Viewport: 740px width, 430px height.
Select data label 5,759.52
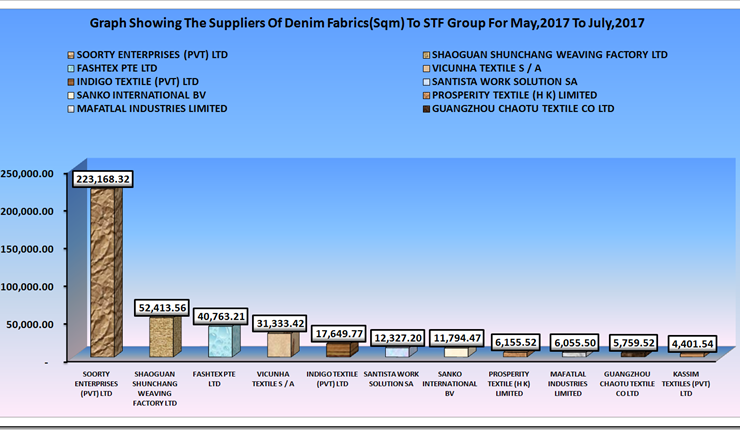[x=634, y=344]
